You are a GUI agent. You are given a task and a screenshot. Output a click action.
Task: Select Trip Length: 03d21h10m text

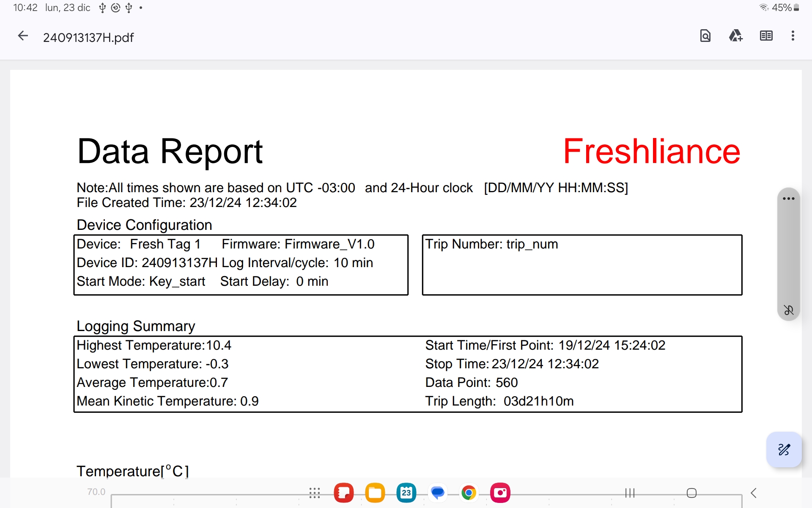tap(499, 401)
